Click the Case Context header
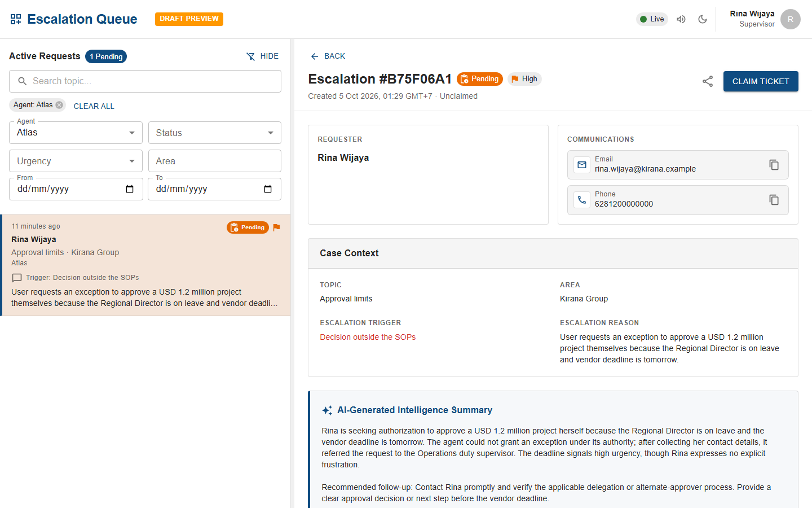Viewport: 812px width, 508px height. point(553,253)
